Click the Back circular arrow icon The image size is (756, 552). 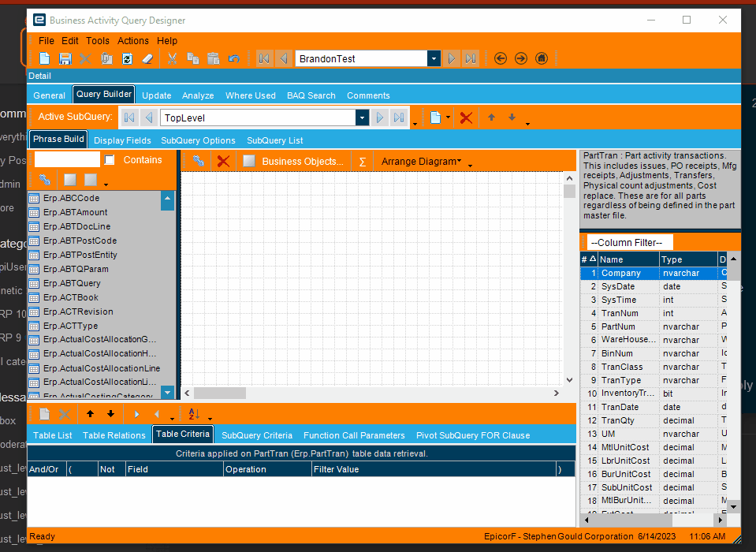coord(501,59)
